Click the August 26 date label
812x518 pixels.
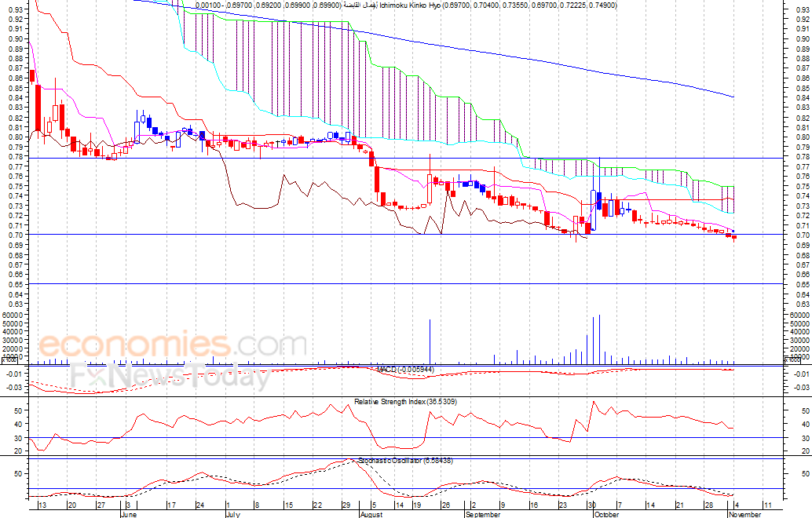(444, 505)
